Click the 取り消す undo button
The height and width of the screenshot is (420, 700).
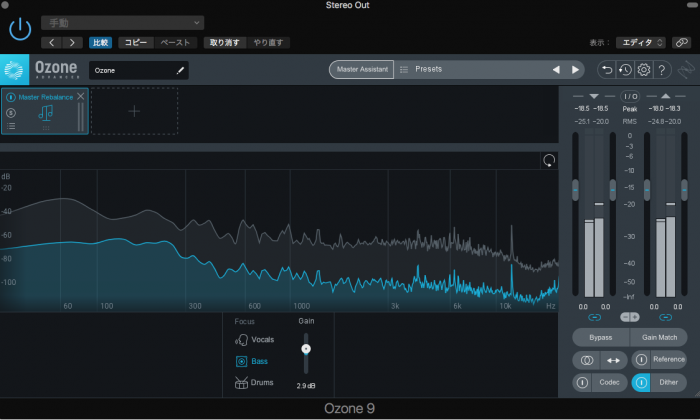click(x=225, y=43)
